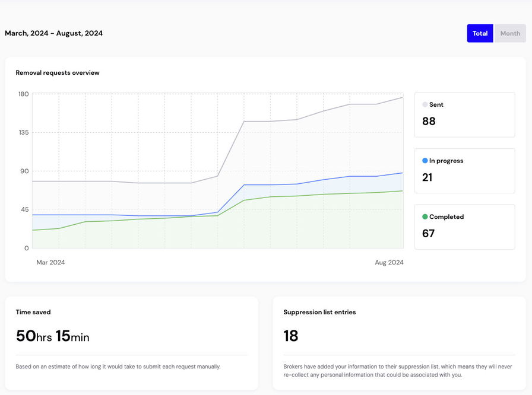This screenshot has height=395, width=532.
Task: Click the blue In progress legend dot
Action: click(x=425, y=161)
